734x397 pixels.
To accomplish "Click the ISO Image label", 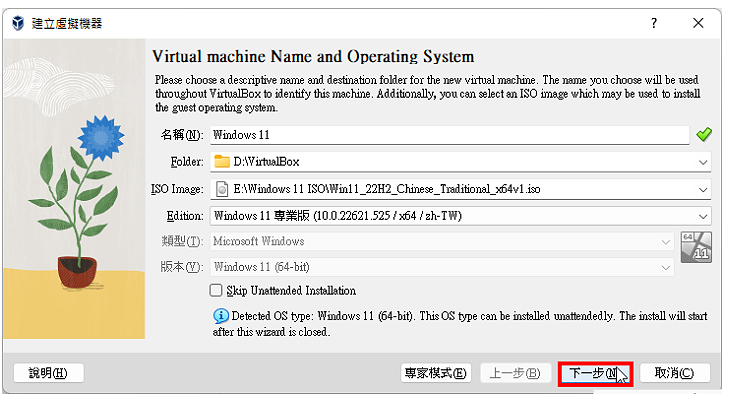I will tap(177, 189).
